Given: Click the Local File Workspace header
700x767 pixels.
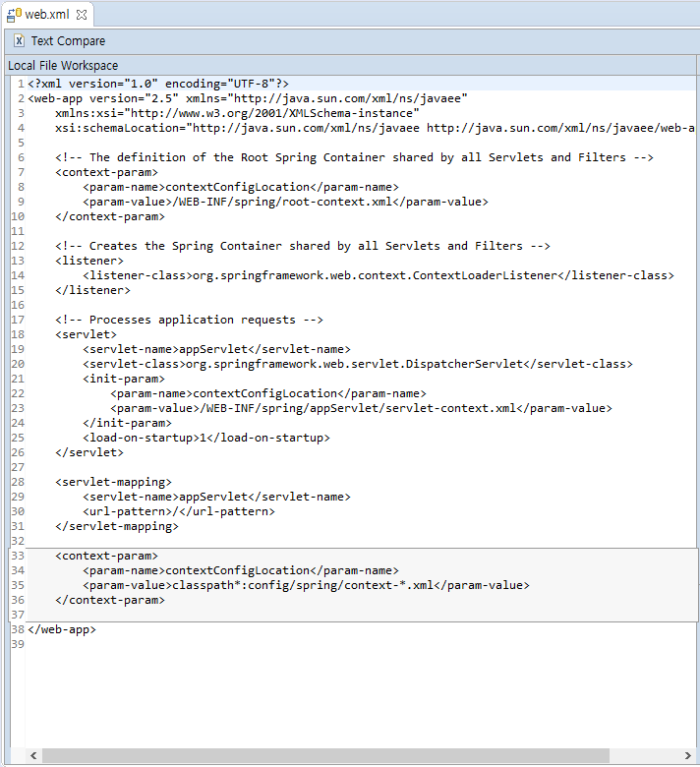Looking at the screenshot, I should [x=63, y=65].
